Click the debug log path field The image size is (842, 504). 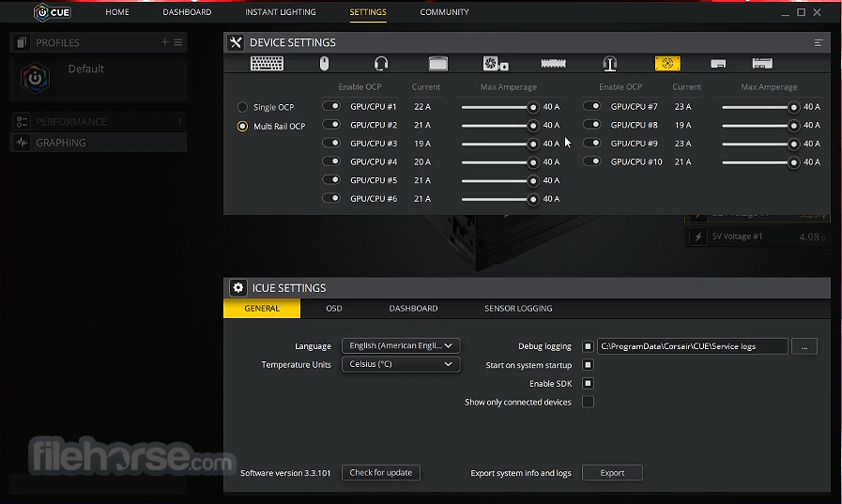click(692, 346)
